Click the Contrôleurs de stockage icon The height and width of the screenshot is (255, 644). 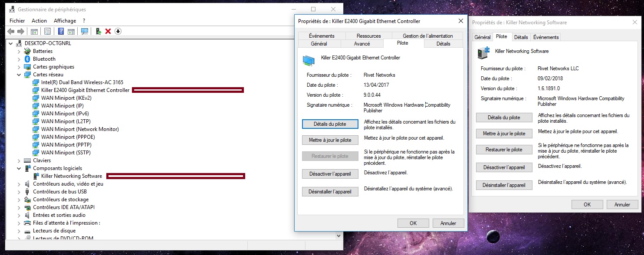(x=27, y=199)
